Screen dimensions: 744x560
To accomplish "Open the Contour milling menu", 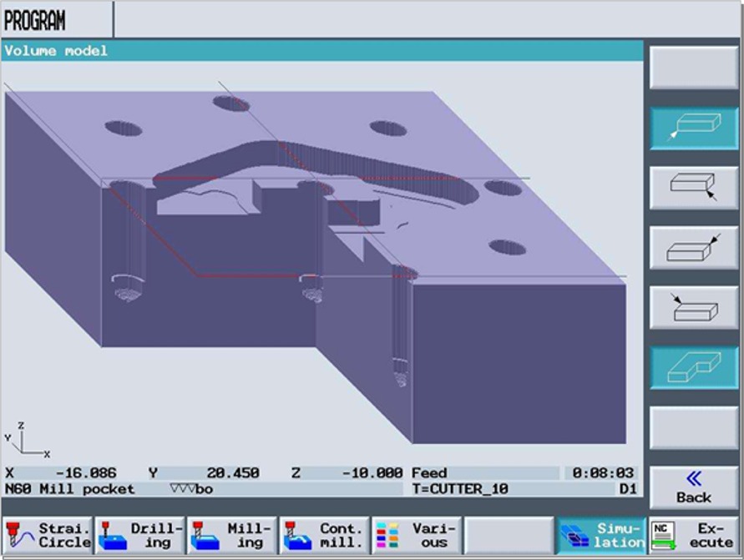I will point(324,535).
